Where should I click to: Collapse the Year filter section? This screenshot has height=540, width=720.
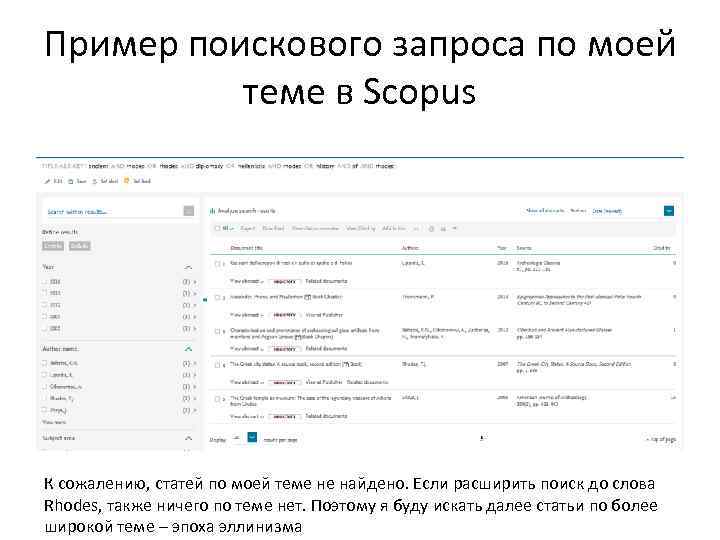click(x=188, y=267)
